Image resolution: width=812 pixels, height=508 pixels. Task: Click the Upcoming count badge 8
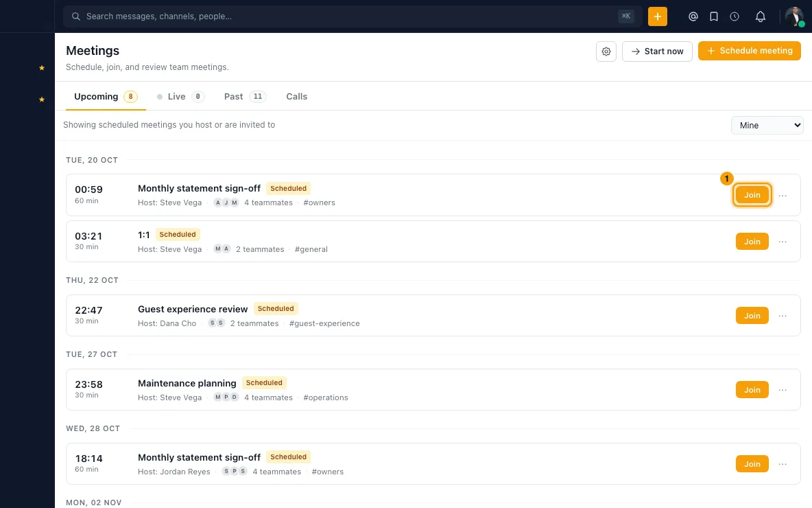pos(130,96)
